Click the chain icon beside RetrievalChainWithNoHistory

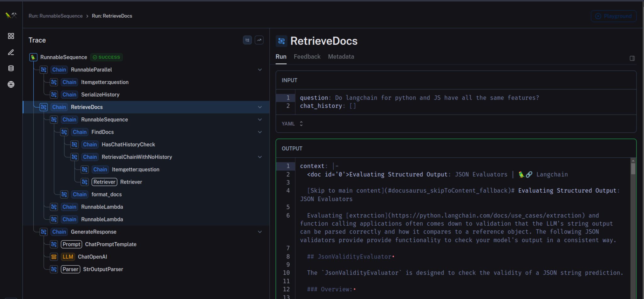(75, 157)
